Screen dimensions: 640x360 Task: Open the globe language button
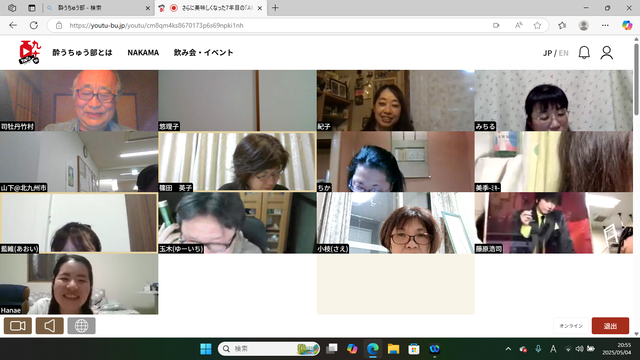tap(81, 326)
